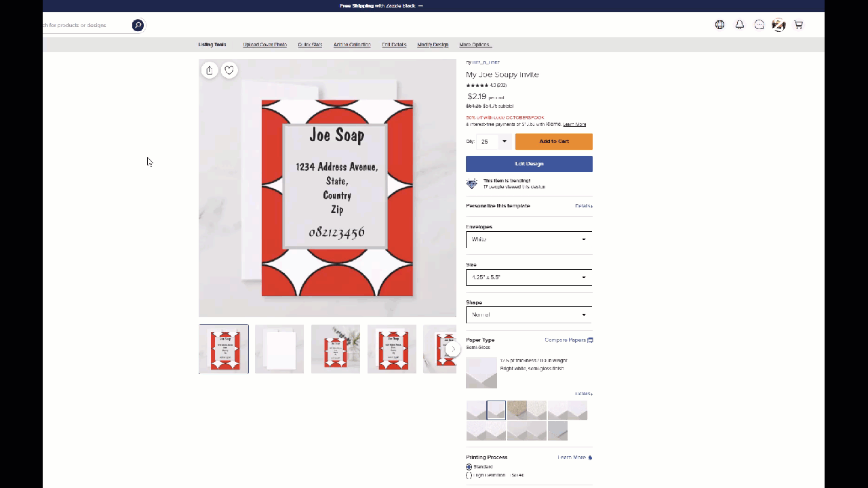Open the user profile avatar
Image resolution: width=868 pixels, height=488 pixels.
point(778,25)
